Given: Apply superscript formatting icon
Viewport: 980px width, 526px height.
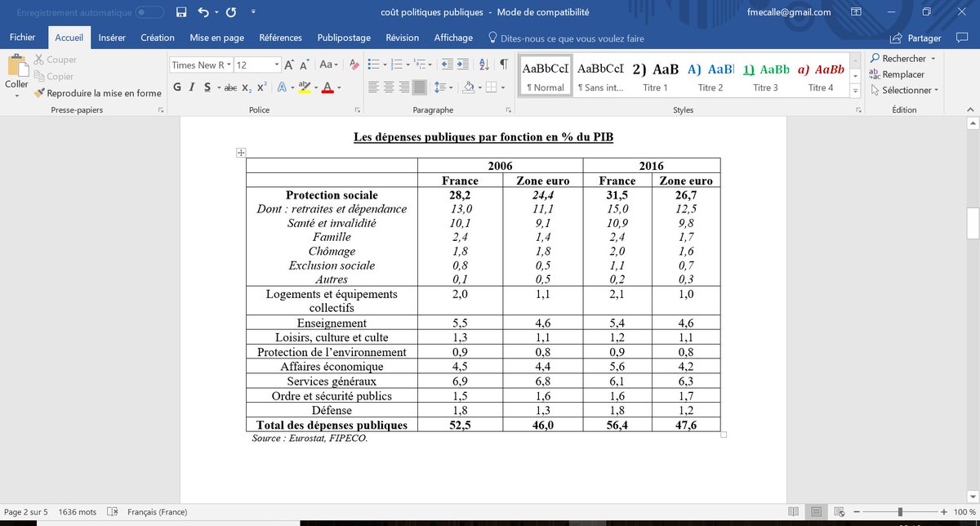Looking at the screenshot, I should point(261,87).
